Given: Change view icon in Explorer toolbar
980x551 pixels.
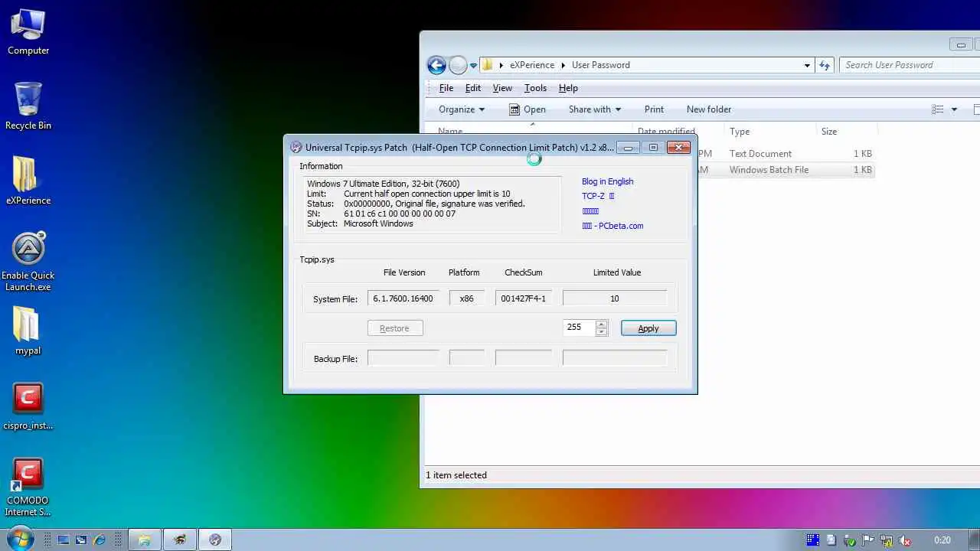Looking at the screenshot, I should pyautogui.click(x=938, y=109).
